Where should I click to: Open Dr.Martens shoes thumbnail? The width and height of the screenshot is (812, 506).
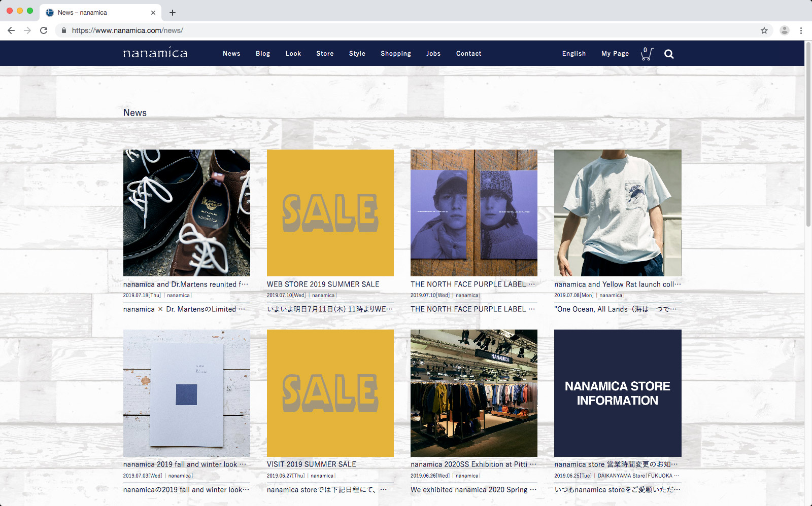187,213
